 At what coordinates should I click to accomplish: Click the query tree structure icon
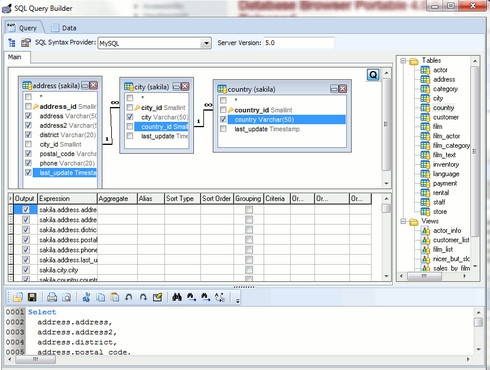click(12, 43)
